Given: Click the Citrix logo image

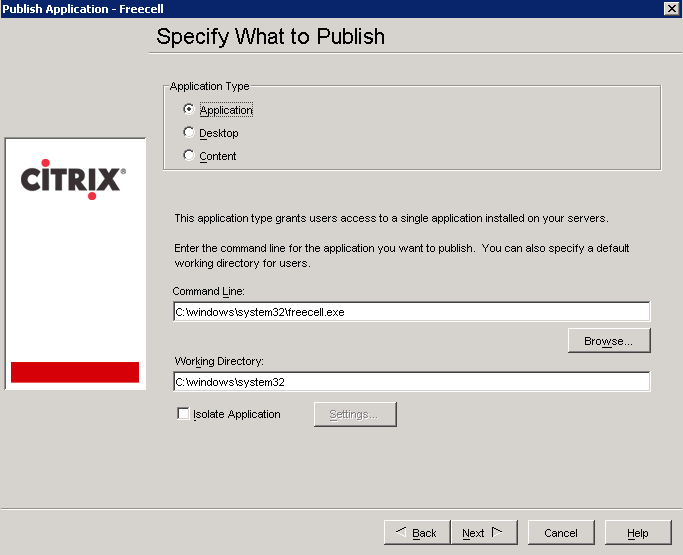Looking at the screenshot, I should (73, 179).
